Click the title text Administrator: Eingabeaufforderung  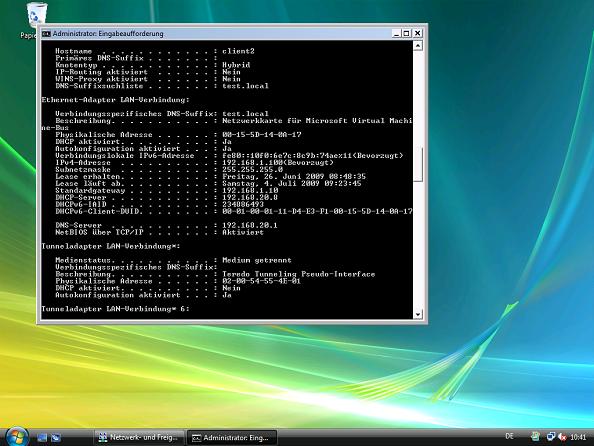(108, 34)
